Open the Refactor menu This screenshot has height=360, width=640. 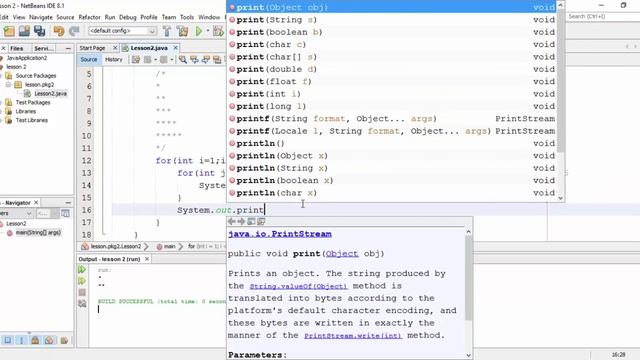coord(89,17)
